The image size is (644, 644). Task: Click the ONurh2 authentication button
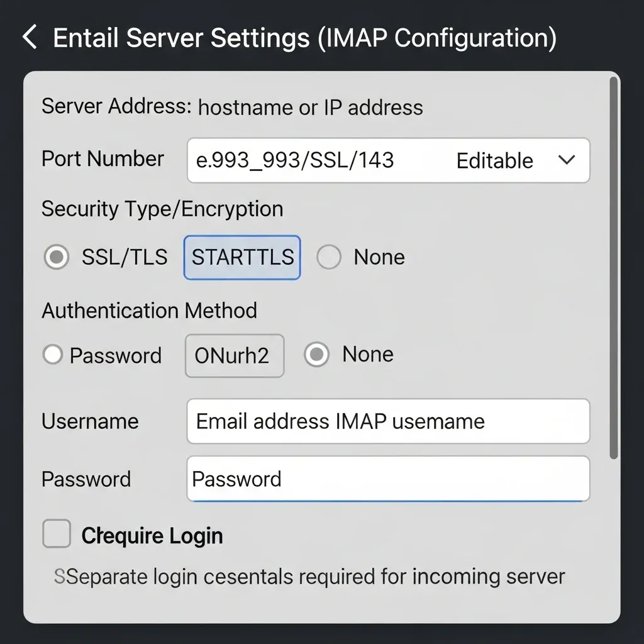tap(234, 356)
